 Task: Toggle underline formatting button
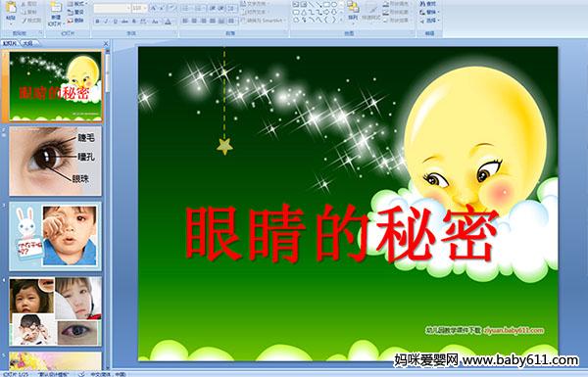(x=115, y=22)
